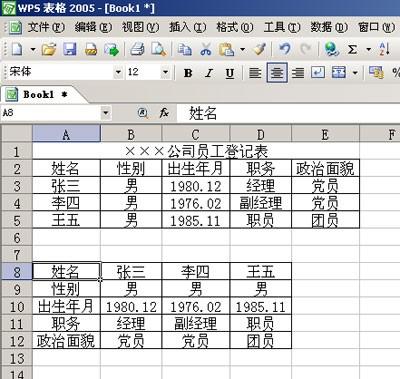Expand the New document dropdown arrow

click(x=33, y=50)
